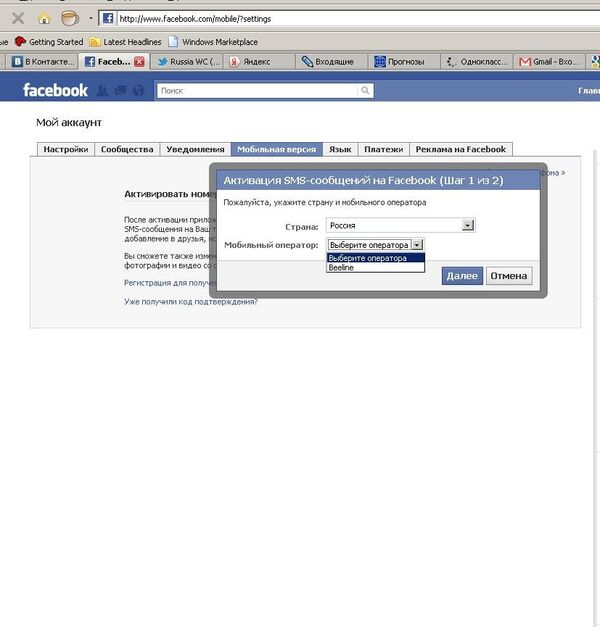Click the Getting Started red bookmark icon

[20, 41]
